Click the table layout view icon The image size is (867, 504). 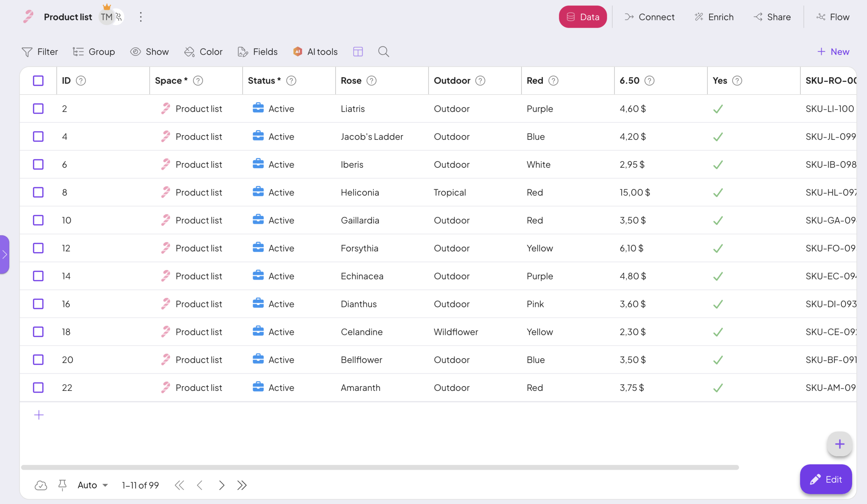358,51
